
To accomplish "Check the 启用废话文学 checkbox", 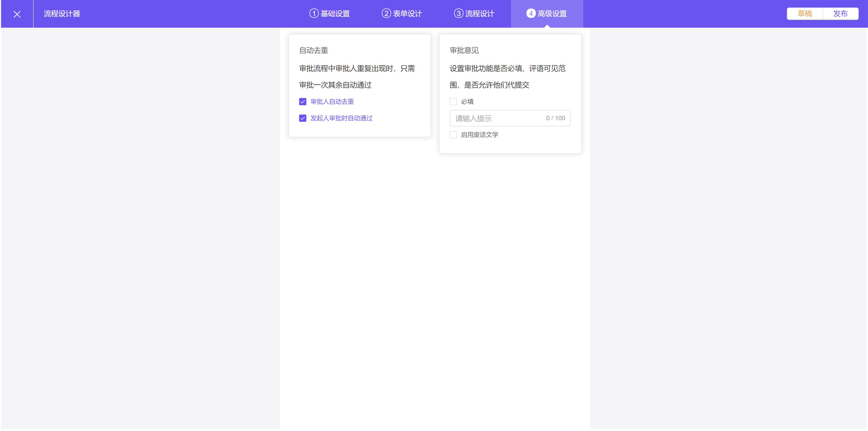I will click(453, 134).
